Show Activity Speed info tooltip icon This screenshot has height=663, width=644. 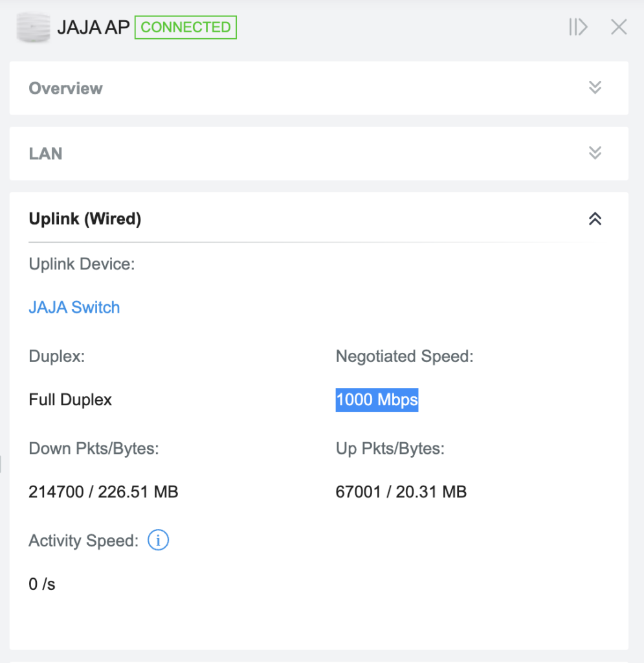coord(158,540)
